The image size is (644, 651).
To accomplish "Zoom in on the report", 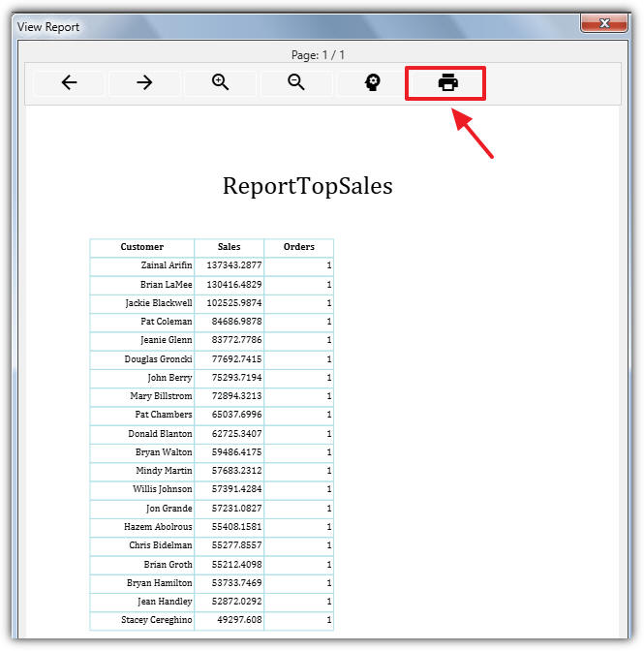I will [220, 82].
